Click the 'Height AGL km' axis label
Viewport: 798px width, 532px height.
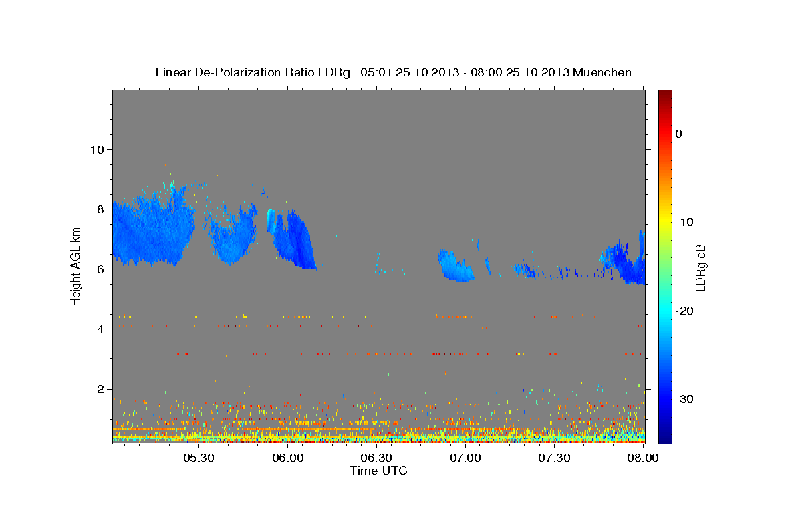76,266
